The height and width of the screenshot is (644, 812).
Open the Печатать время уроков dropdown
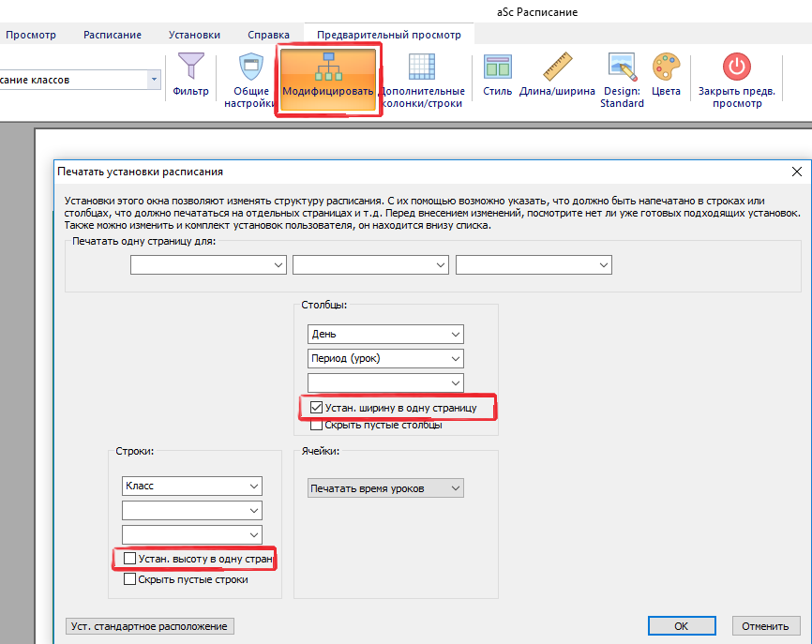[455, 487]
